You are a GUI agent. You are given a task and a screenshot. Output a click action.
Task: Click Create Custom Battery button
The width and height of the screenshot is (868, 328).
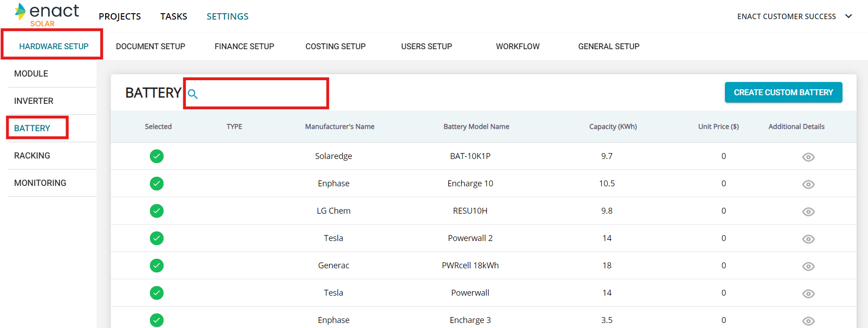pyautogui.click(x=783, y=92)
